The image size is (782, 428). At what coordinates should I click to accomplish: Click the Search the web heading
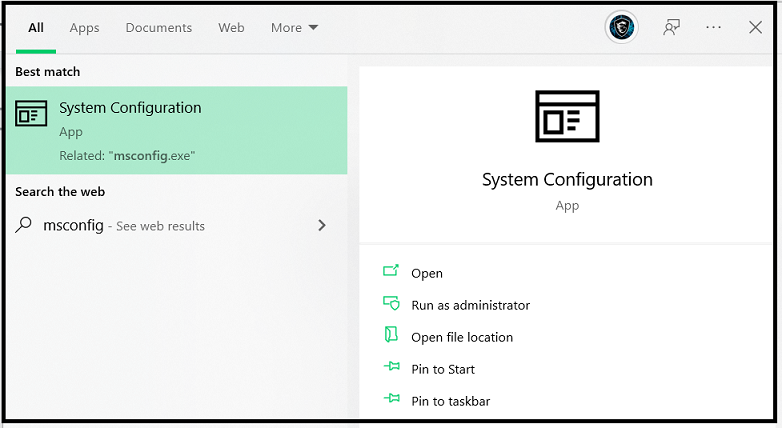click(x=60, y=192)
